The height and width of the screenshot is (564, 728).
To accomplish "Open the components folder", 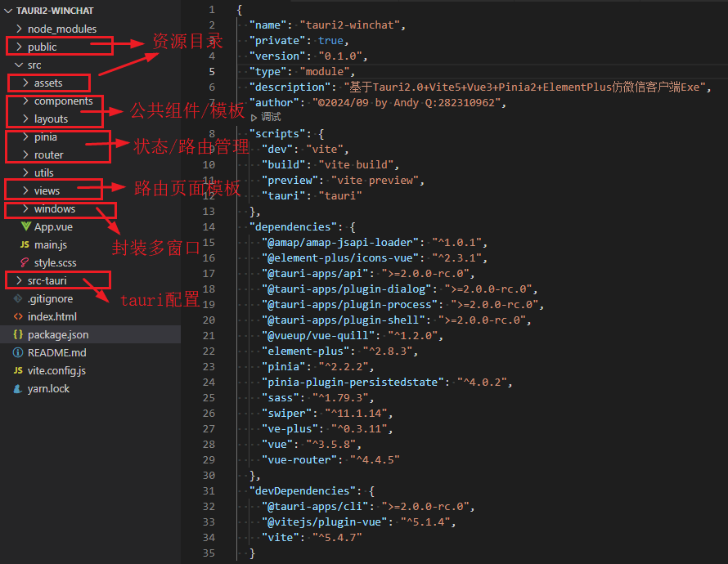I will point(63,101).
